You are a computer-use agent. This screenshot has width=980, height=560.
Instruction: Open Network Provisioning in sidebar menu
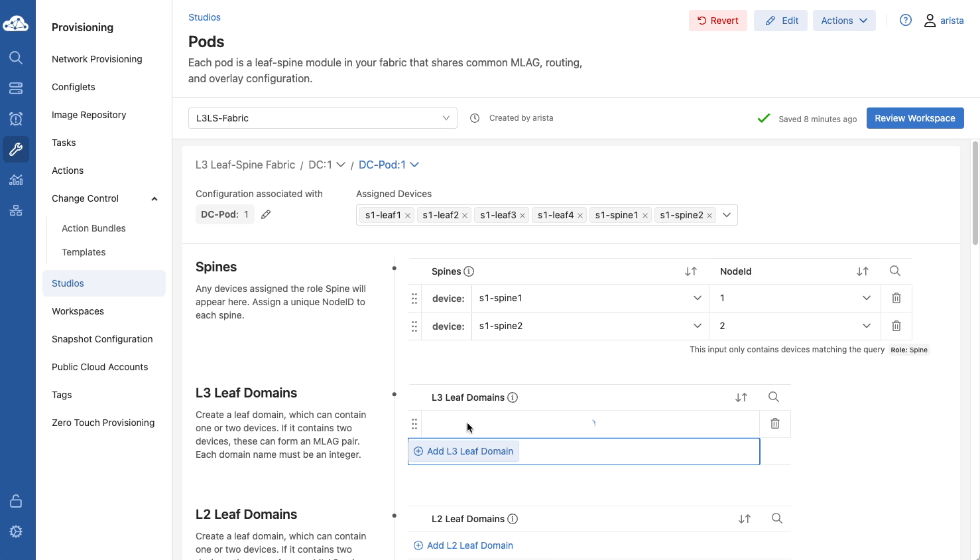97,59
